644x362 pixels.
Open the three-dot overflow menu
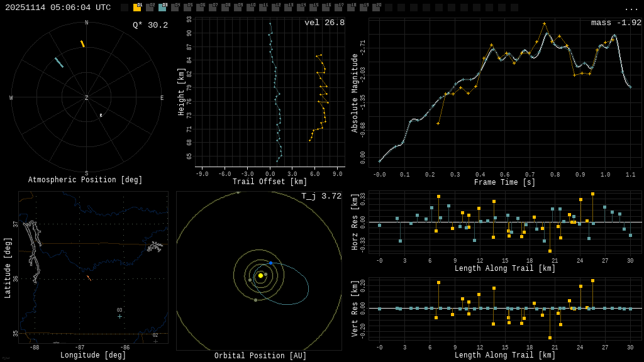point(631,8)
